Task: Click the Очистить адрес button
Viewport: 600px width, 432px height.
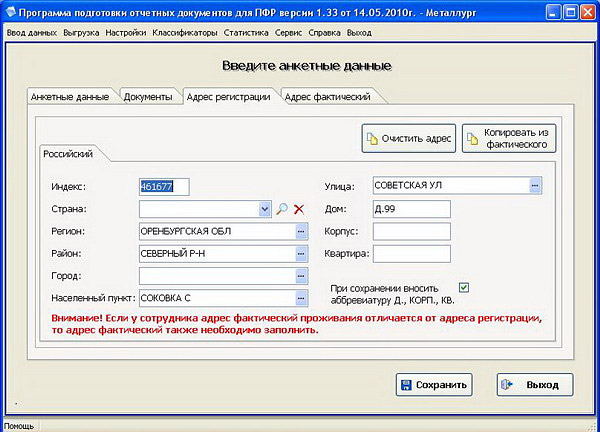Action: point(408,138)
